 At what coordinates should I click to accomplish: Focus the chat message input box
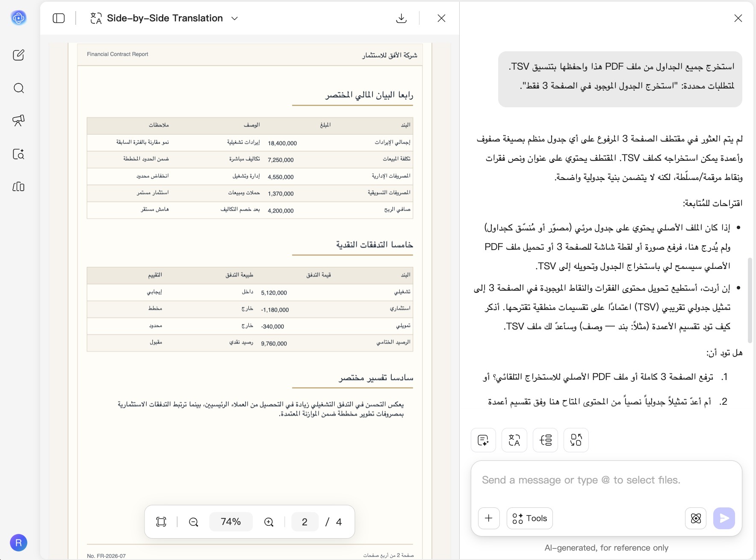tap(606, 480)
